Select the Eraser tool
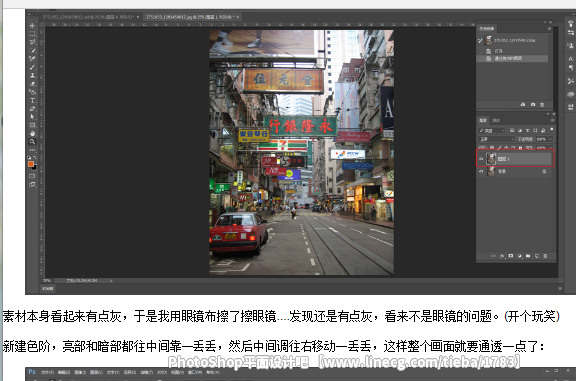 click(32, 84)
